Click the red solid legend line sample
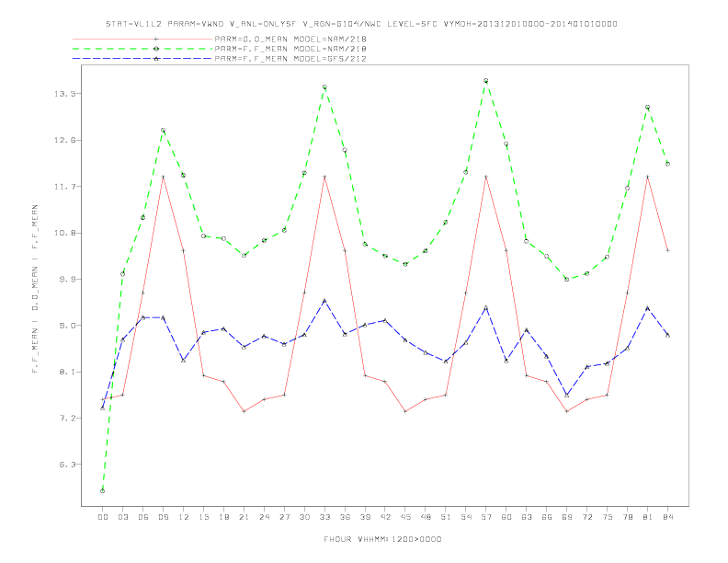 coord(142,40)
